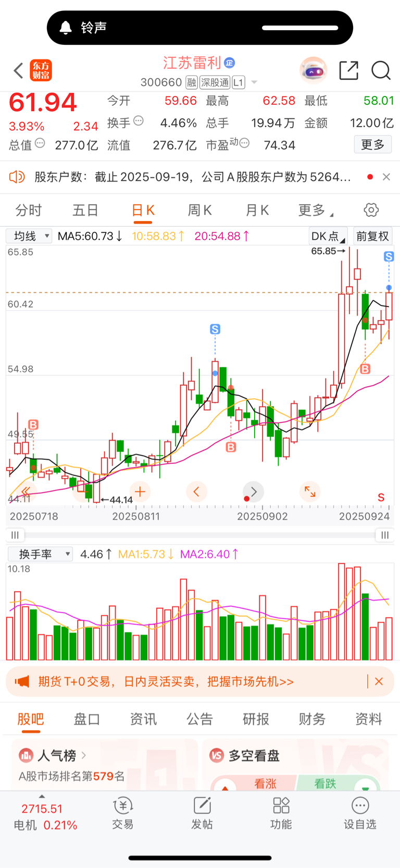The image size is (400, 868).
Task: Switch to 盘口 tab
Action: [x=87, y=719]
